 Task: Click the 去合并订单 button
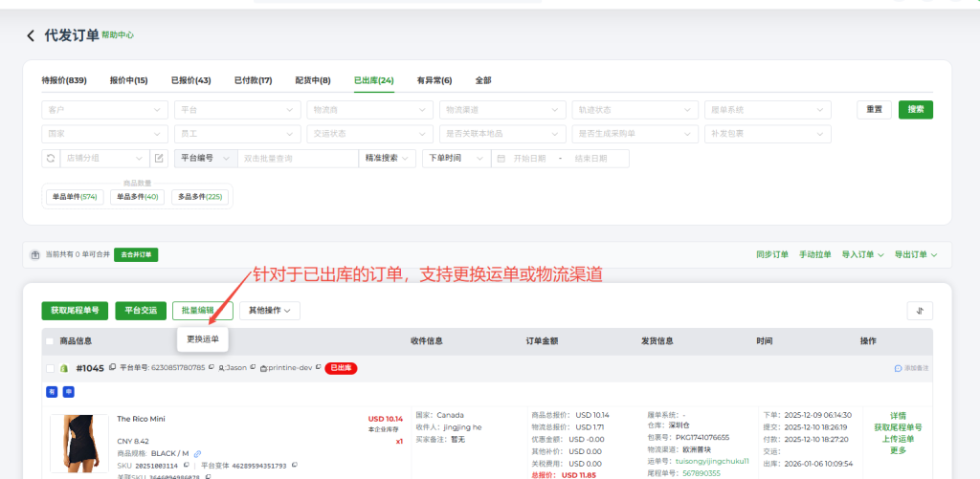(136, 255)
